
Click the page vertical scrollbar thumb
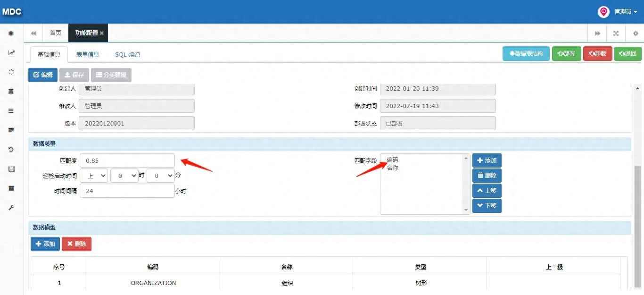coord(638,227)
